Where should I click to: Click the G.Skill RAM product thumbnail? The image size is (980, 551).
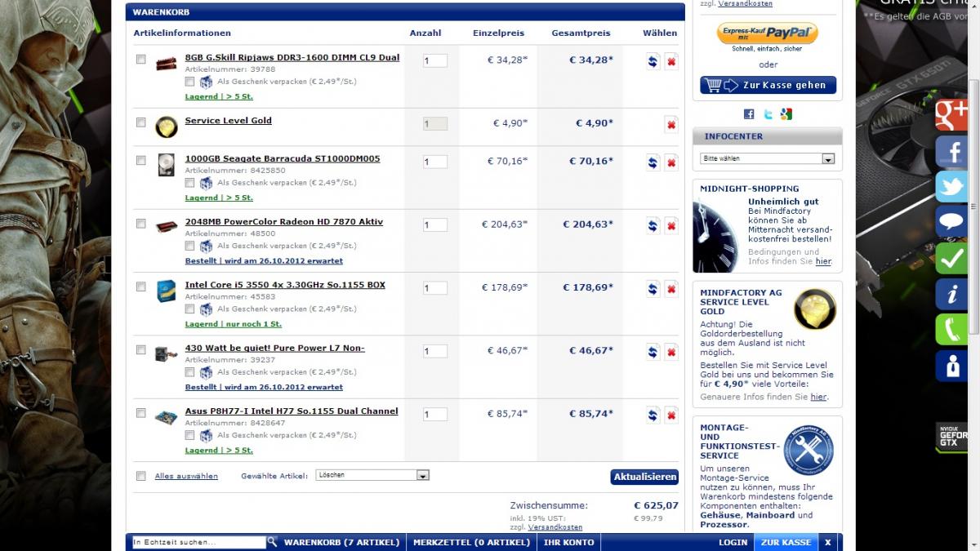click(166, 64)
